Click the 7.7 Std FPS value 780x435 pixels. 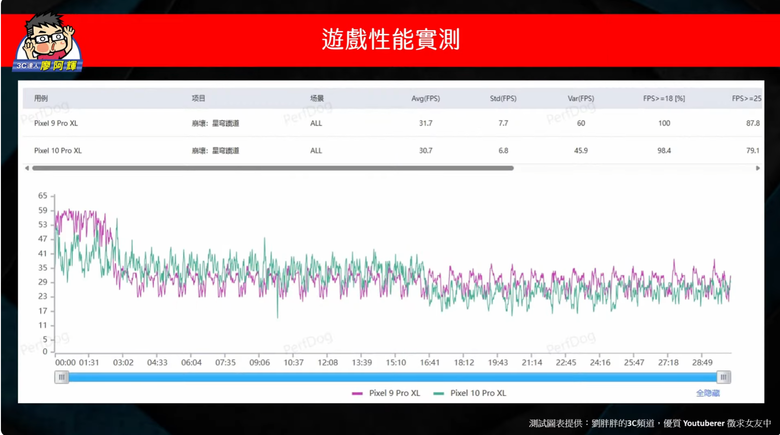(503, 123)
